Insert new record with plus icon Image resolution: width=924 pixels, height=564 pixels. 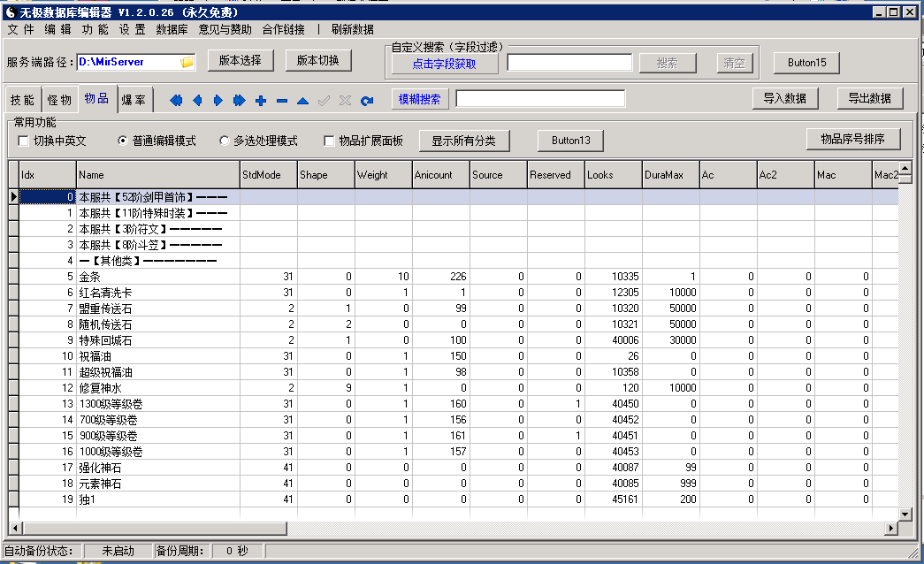point(261,101)
